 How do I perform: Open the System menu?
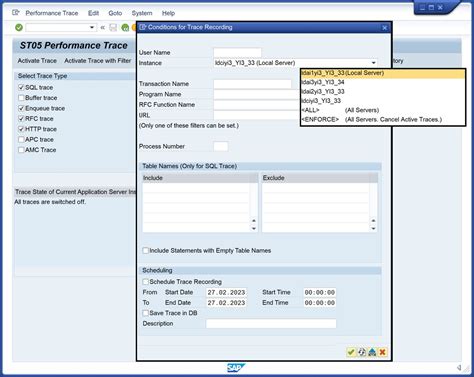tap(142, 13)
